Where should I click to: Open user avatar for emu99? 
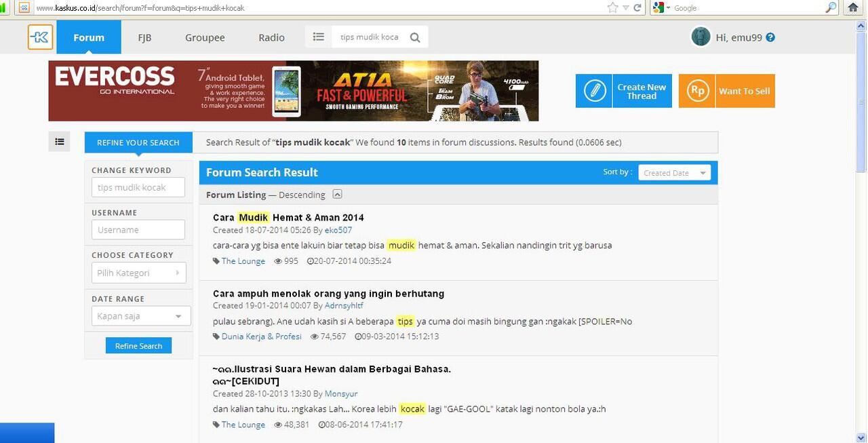click(x=701, y=37)
